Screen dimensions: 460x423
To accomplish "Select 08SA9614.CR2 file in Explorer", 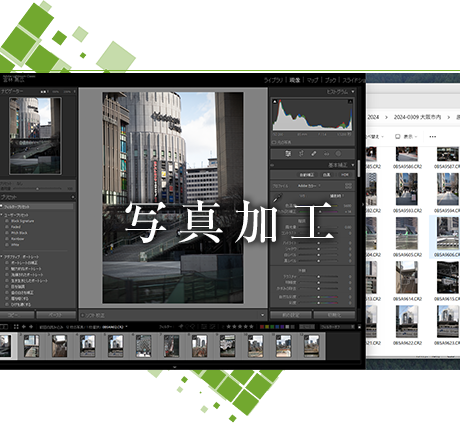I will tap(407, 281).
